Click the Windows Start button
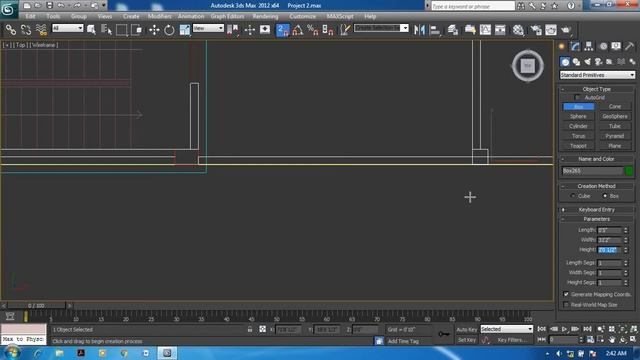The image size is (640, 360). 11,353
